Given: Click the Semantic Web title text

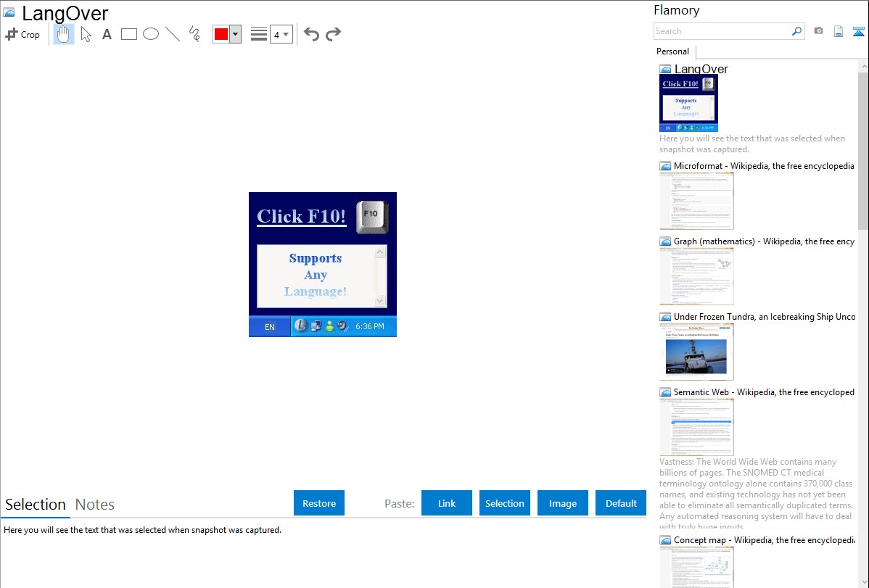Looking at the screenshot, I should [x=764, y=392].
